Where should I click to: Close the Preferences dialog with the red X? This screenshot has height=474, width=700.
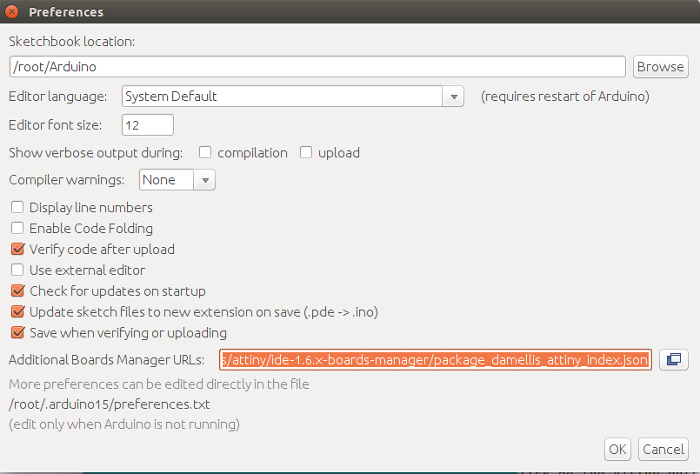[11, 12]
